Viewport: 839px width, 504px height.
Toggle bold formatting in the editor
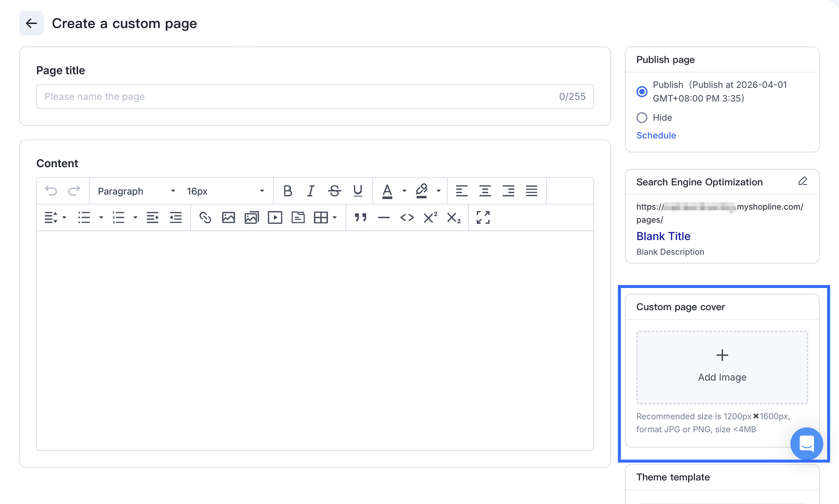[x=287, y=191]
